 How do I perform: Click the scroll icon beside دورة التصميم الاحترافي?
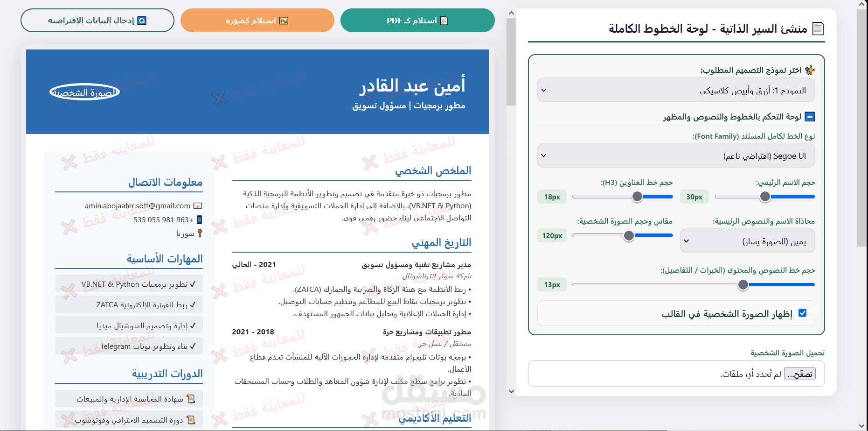coord(191,420)
